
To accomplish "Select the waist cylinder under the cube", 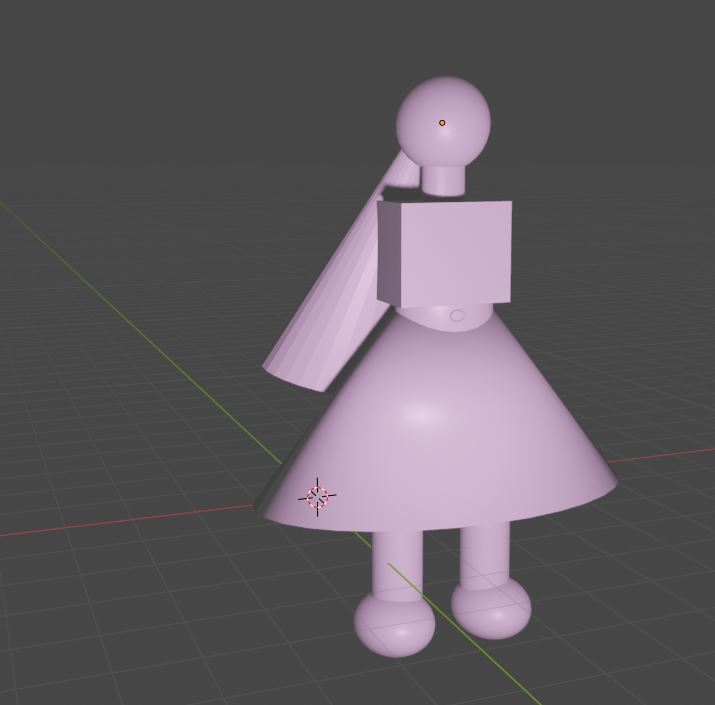I will (x=442, y=318).
